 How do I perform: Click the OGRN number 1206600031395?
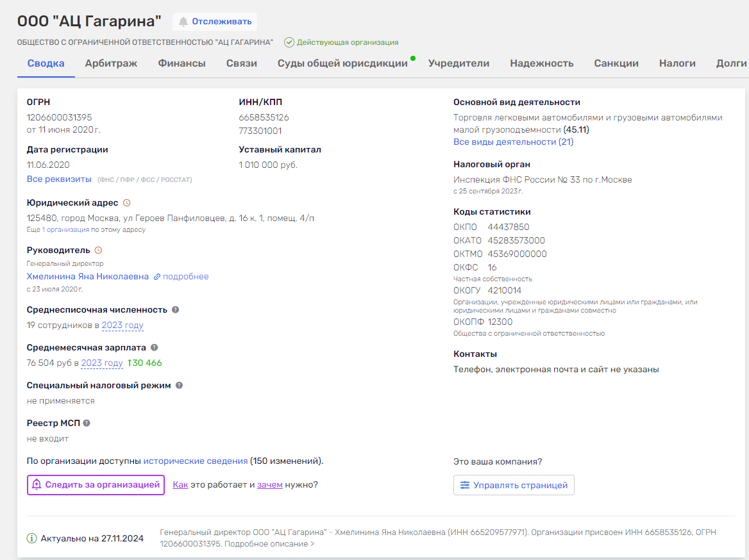click(x=59, y=117)
